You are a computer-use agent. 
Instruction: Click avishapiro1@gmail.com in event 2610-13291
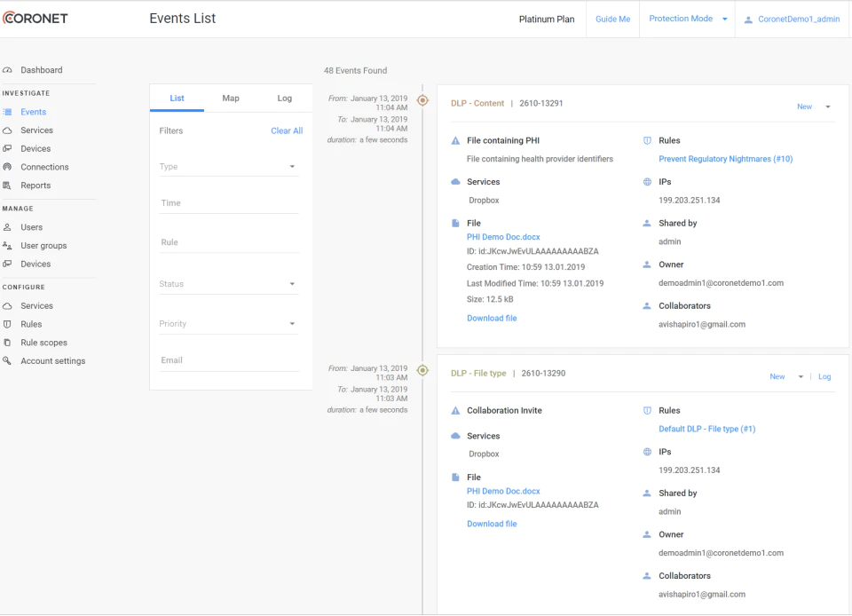click(x=702, y=324)
